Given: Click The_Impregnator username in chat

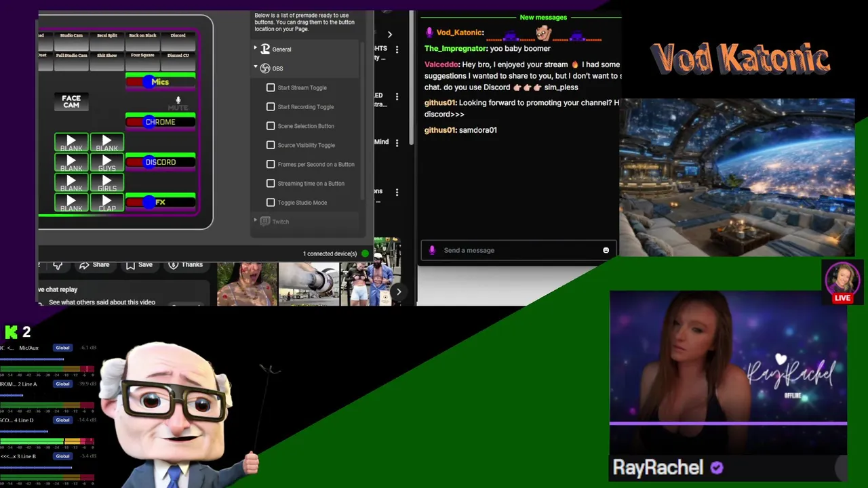Looking at the screenshot, I should 456,49.
